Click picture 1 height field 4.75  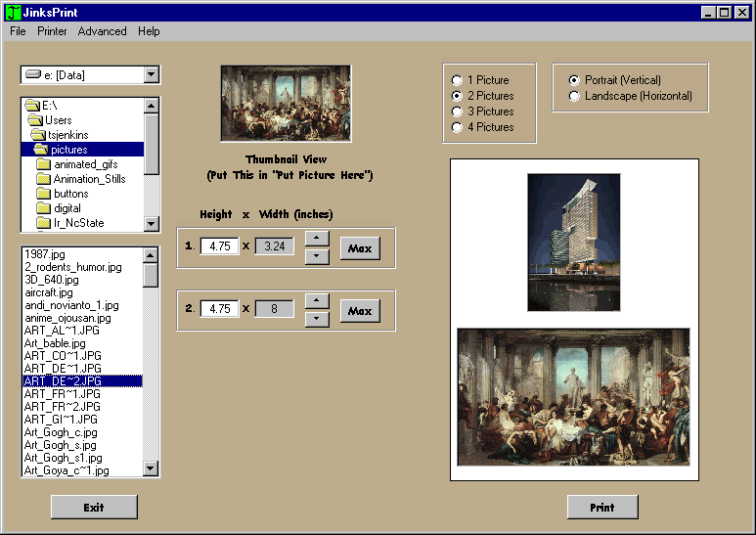click(x=219, y=246)
